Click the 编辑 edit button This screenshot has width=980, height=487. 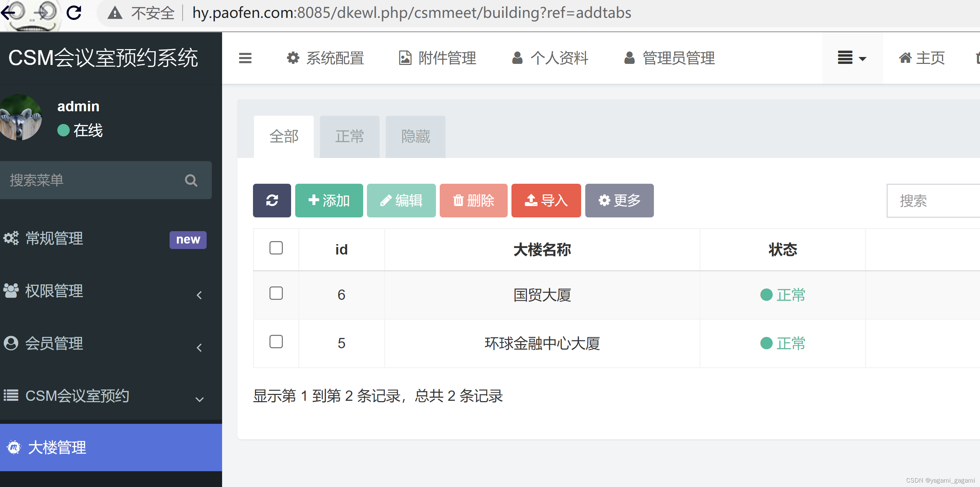click(x=401, y=201)
